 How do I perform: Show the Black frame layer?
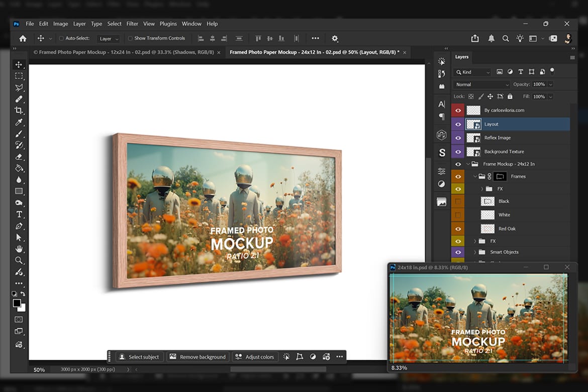click(458, 202)
